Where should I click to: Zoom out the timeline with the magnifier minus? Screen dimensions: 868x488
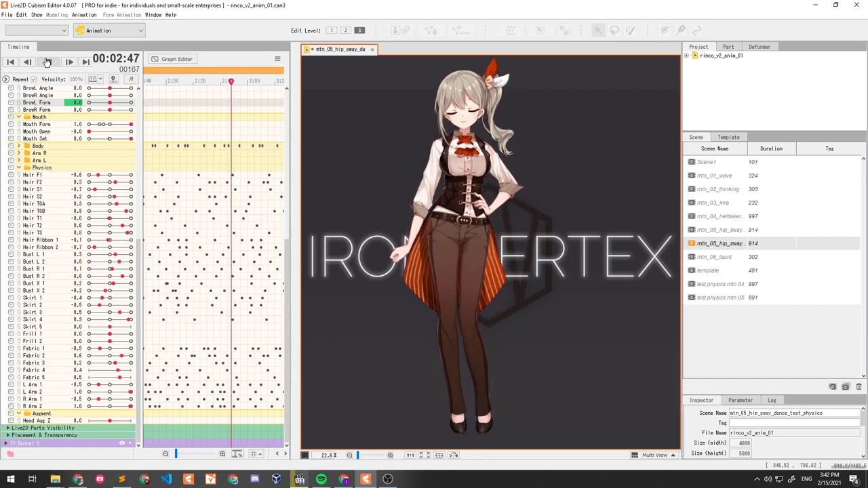(x=165, y=454)
